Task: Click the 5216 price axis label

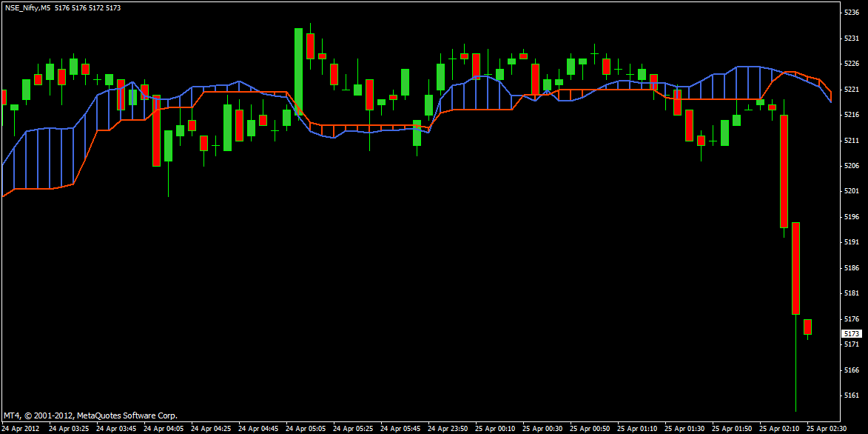Action: coord(851,115)
